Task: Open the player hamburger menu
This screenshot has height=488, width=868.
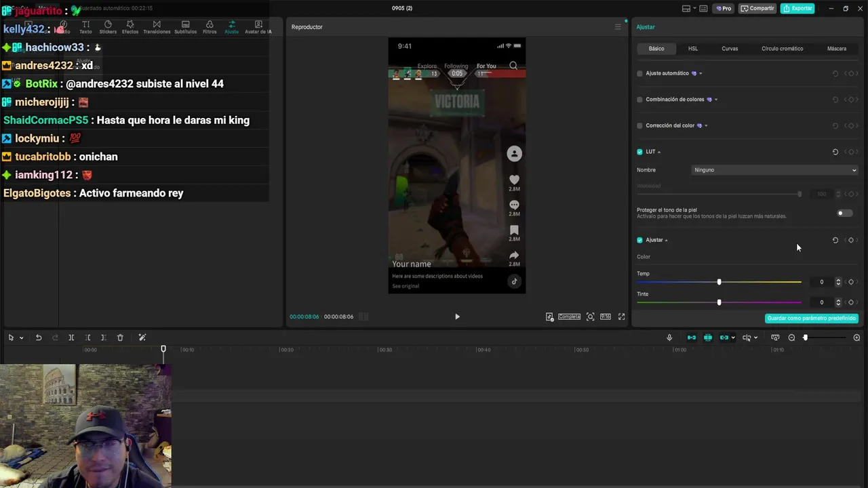Action: (x=618, y=27)
